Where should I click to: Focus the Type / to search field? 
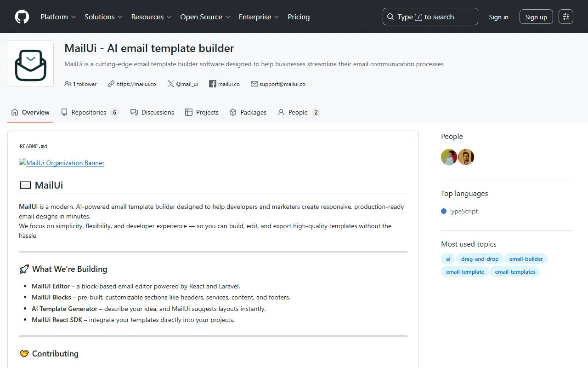pyautogui.click(x=430, y=17)
